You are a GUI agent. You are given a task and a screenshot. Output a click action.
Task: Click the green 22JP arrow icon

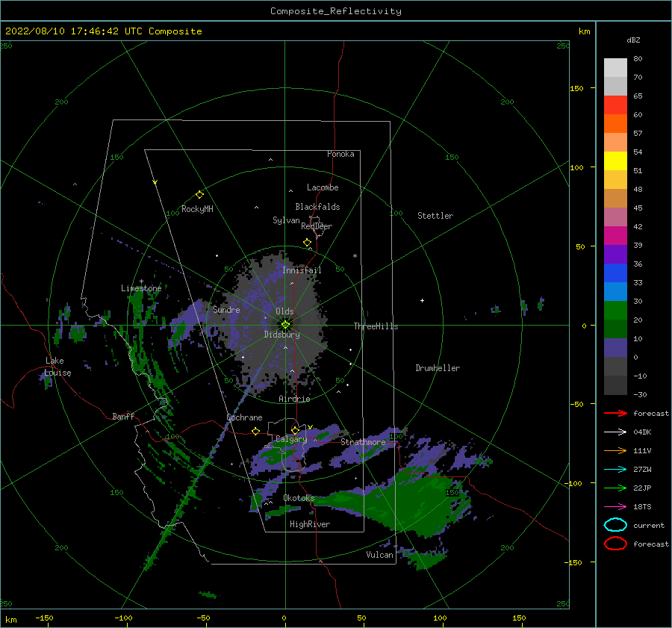(x=615, y=488)
